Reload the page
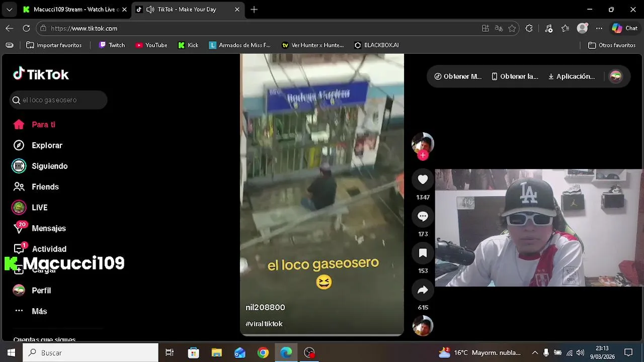The width and height of the screenshot is (644, 362). [x=26, y=28]
